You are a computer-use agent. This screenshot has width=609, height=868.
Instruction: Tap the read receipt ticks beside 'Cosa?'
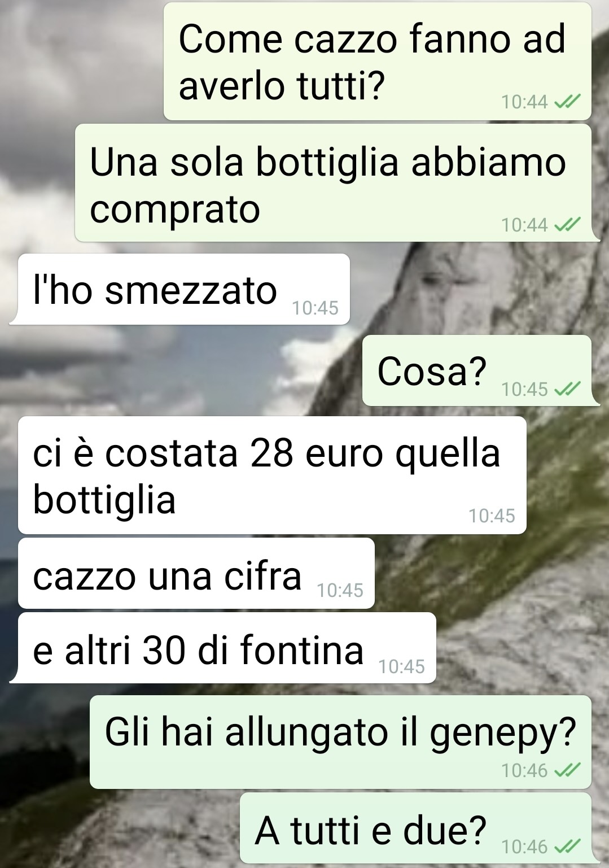(567, 389)
